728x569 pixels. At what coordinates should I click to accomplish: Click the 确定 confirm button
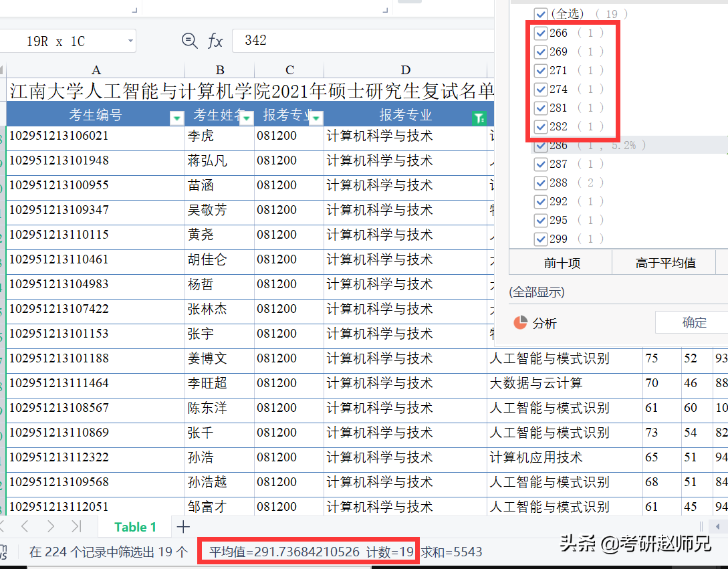coord(693,322)
